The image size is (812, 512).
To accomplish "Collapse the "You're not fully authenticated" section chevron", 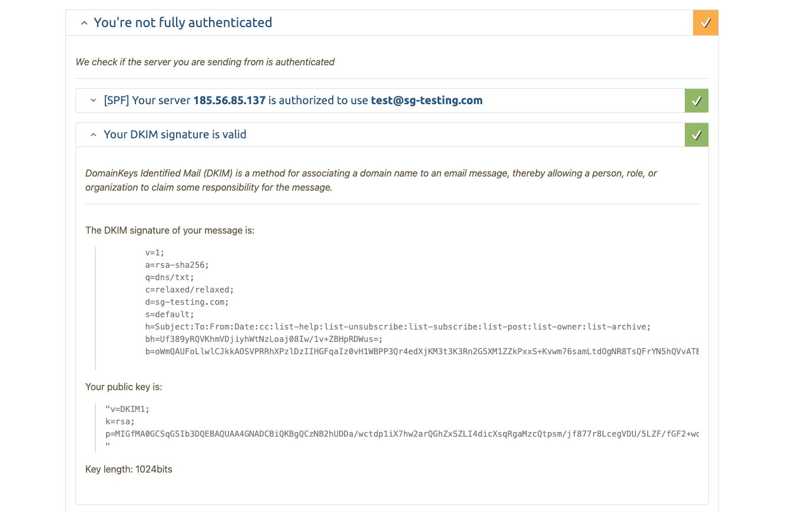I will coord(84,23).
